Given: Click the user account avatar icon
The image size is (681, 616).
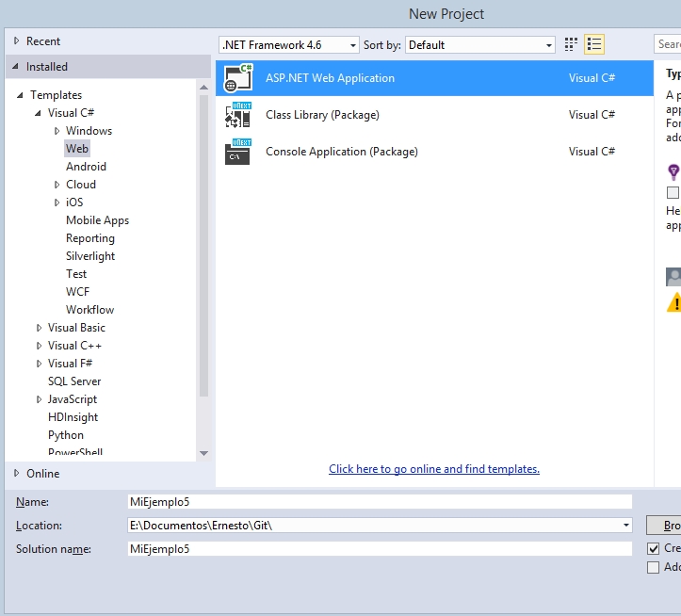Looking at the screenshot, I should (673, 277).
